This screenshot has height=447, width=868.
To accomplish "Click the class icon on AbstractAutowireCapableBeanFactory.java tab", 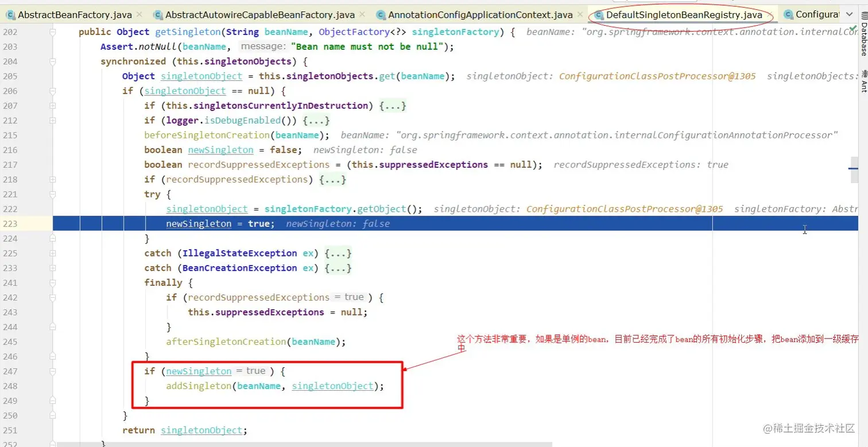I will 157,14.
